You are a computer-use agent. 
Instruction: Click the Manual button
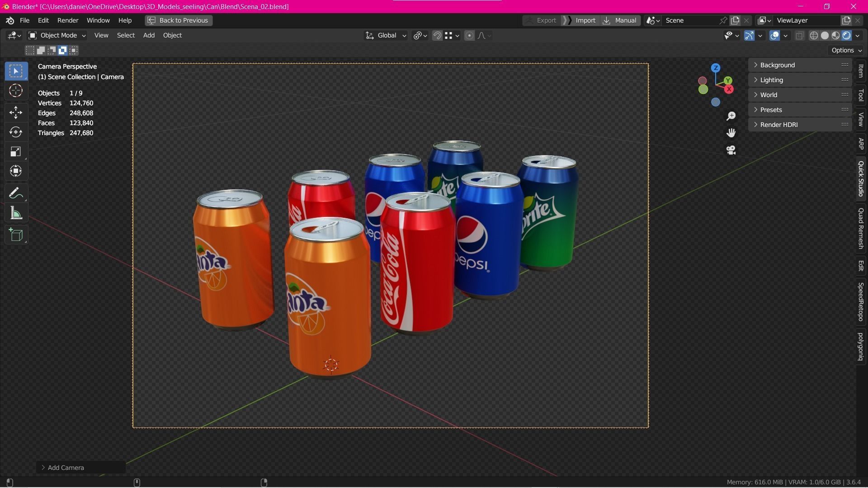pyautogui.click(x=620, y=20)
